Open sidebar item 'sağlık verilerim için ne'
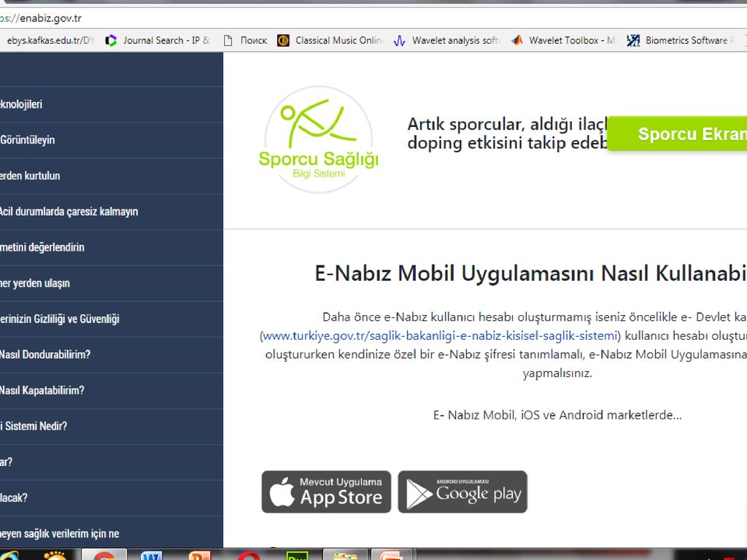Viewport: 747px width, 560px height. 112,533
